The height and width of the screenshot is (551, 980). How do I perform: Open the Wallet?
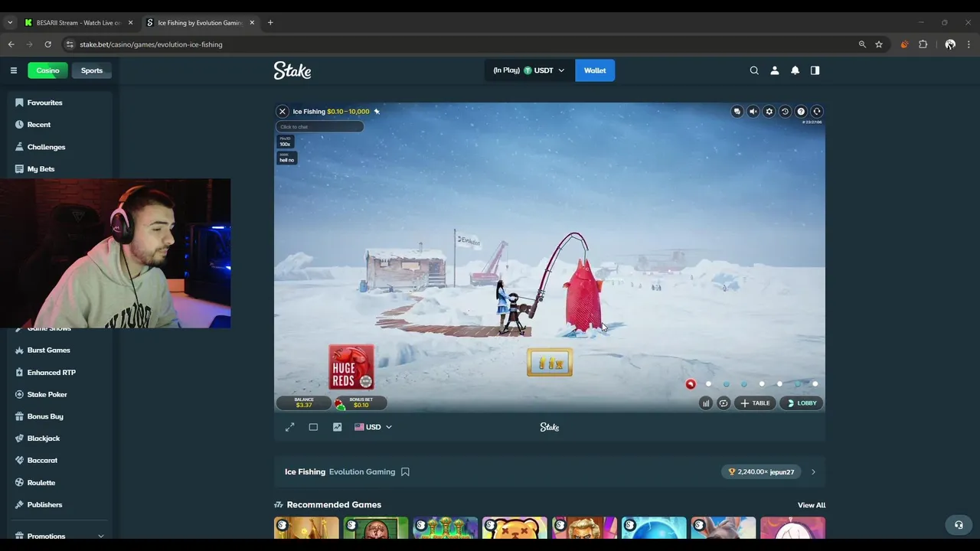tap(595, 70)
